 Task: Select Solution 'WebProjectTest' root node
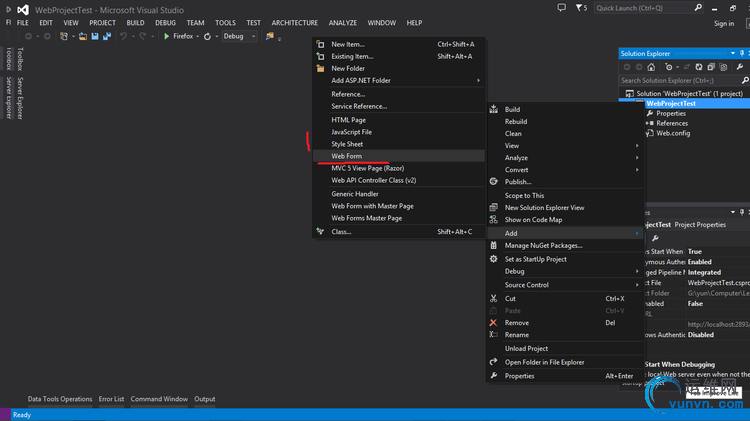coord(689,94)
